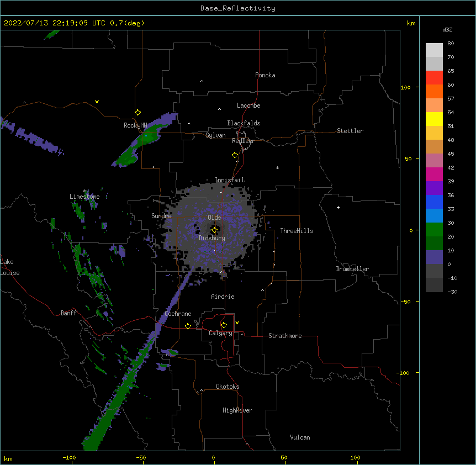Click the Blackfalds city label

coord(244,123)
